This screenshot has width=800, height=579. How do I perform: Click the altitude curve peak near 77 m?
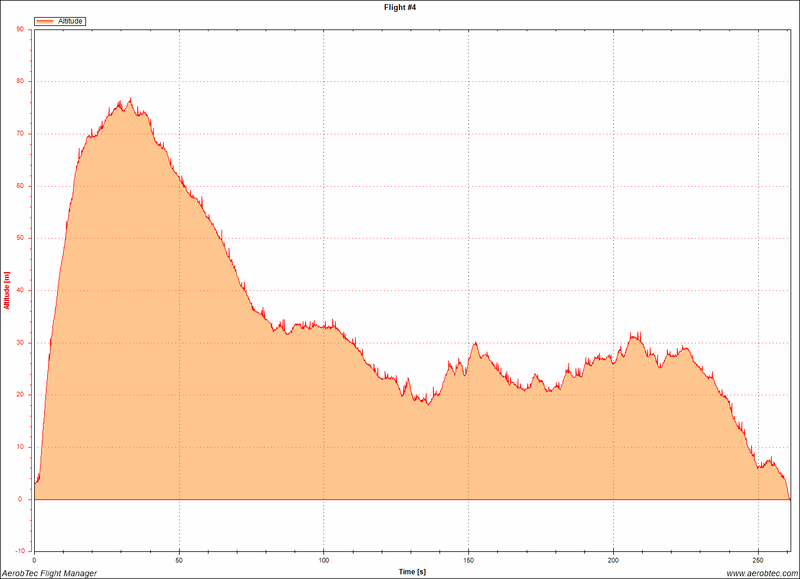point(130,99)
